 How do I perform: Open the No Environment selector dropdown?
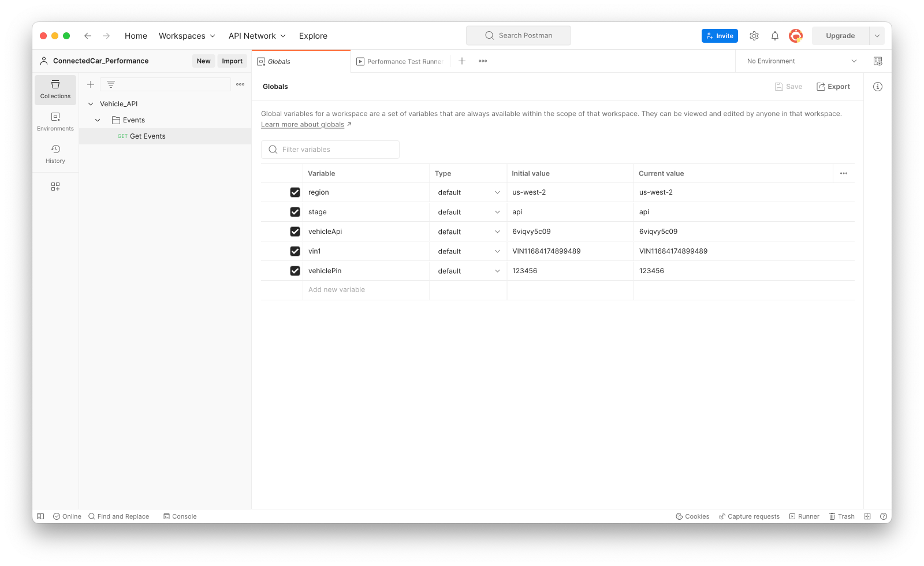(x=802, y=61)
